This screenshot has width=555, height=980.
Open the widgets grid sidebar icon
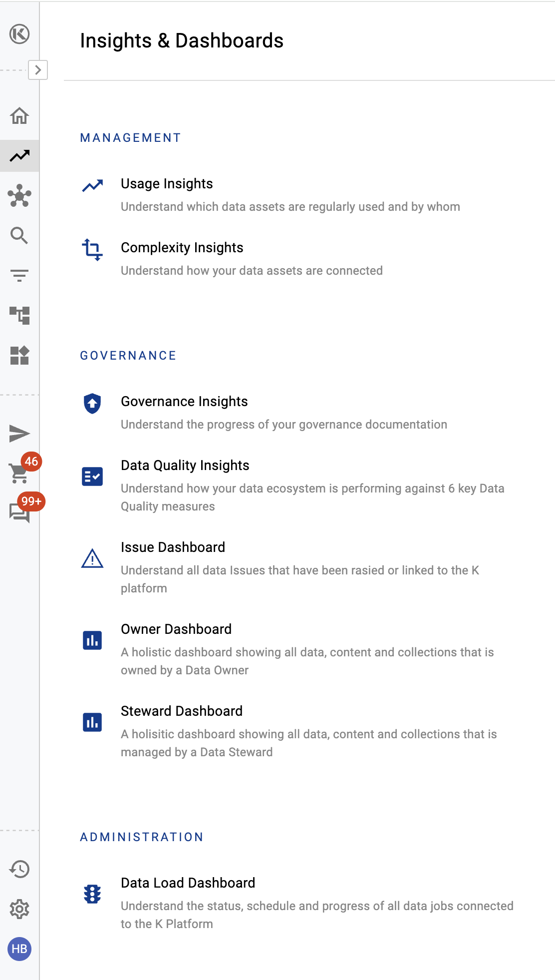tap(19, 355)
